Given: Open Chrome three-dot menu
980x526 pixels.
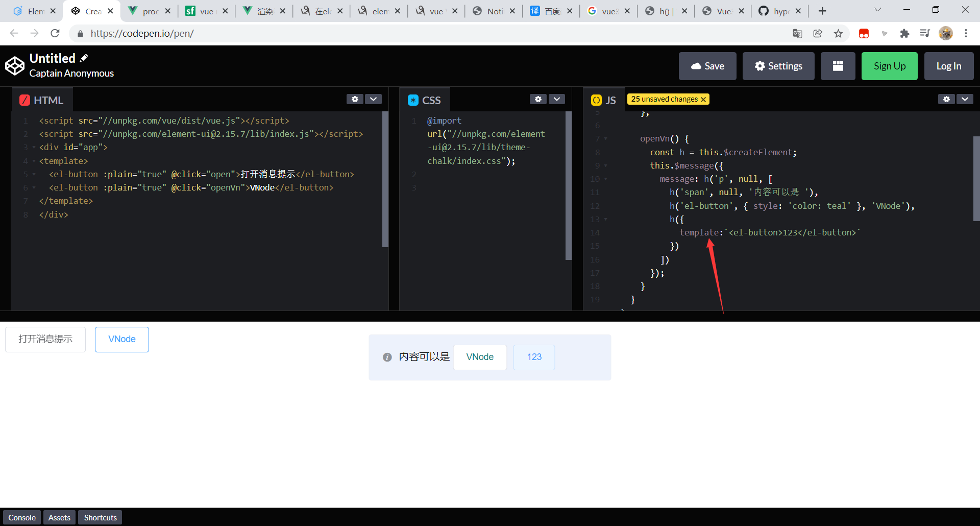Looking at the screenshot, I should pos(966,33).
